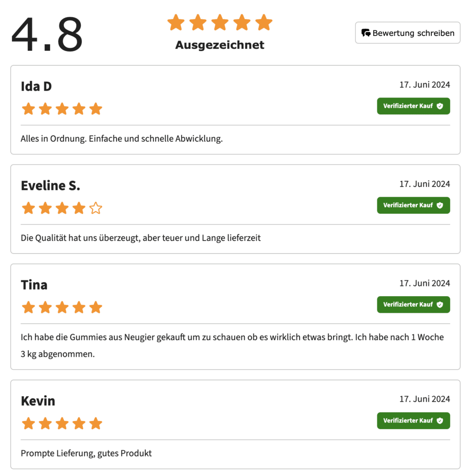Click the Verifizierter Kauf badge on Ida D's review
Screen dimensions: 467x476
(x=413, y=106)
